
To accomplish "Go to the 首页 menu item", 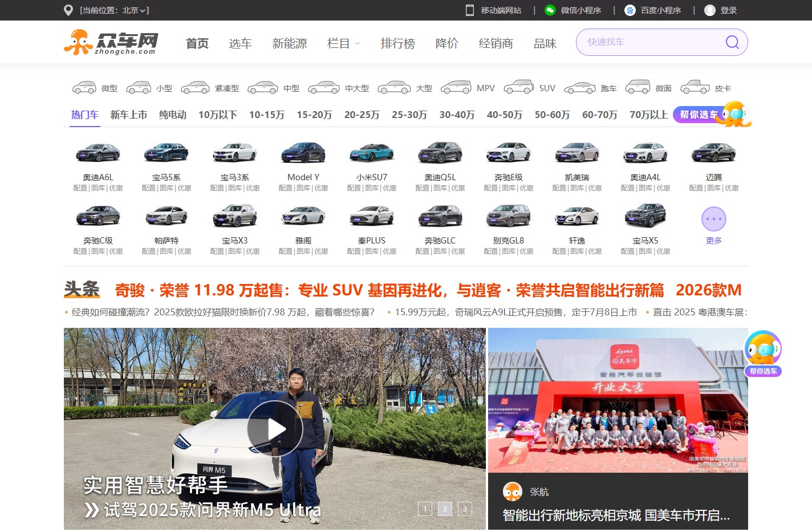I will 197,43.
